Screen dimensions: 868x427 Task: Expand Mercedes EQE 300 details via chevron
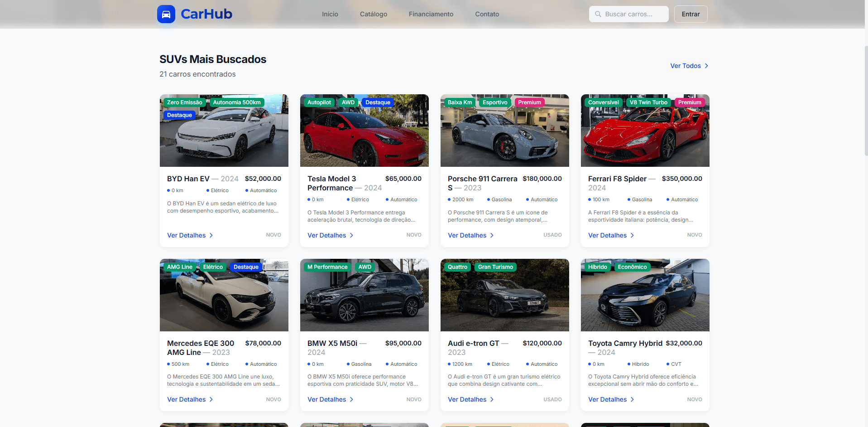(211, 399)
